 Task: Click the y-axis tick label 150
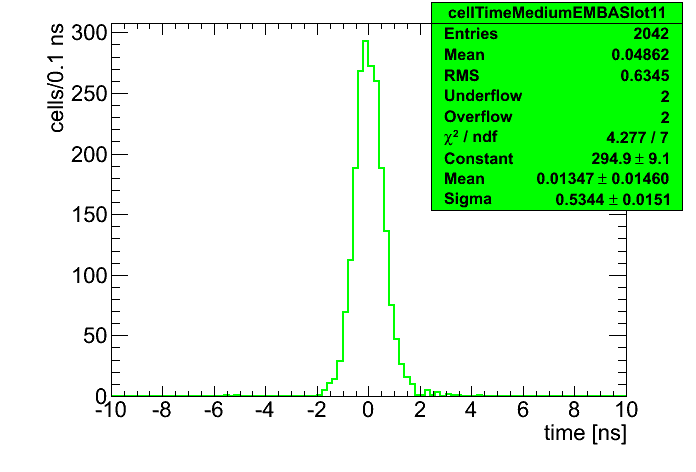pos(86,214)
